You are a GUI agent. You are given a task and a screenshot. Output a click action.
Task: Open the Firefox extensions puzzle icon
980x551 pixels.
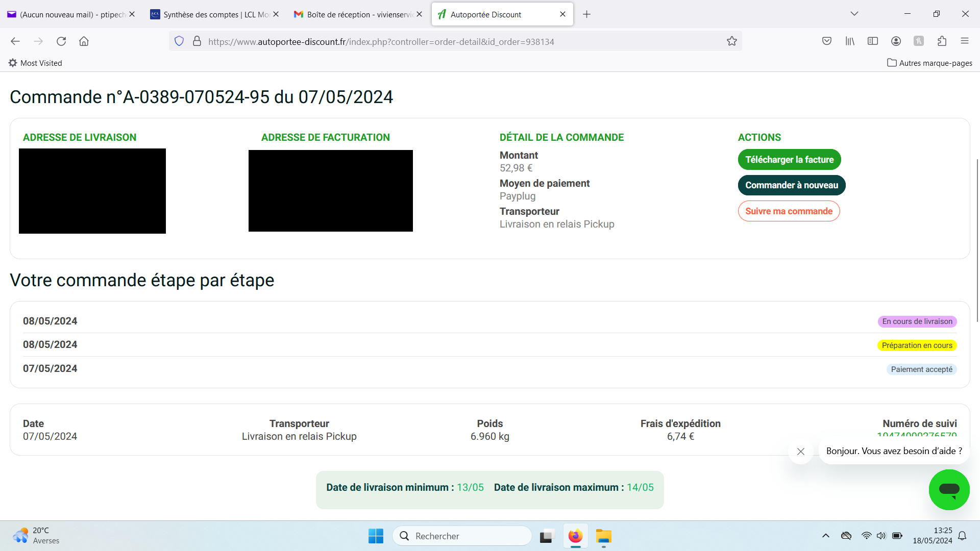tap(942, 41)
